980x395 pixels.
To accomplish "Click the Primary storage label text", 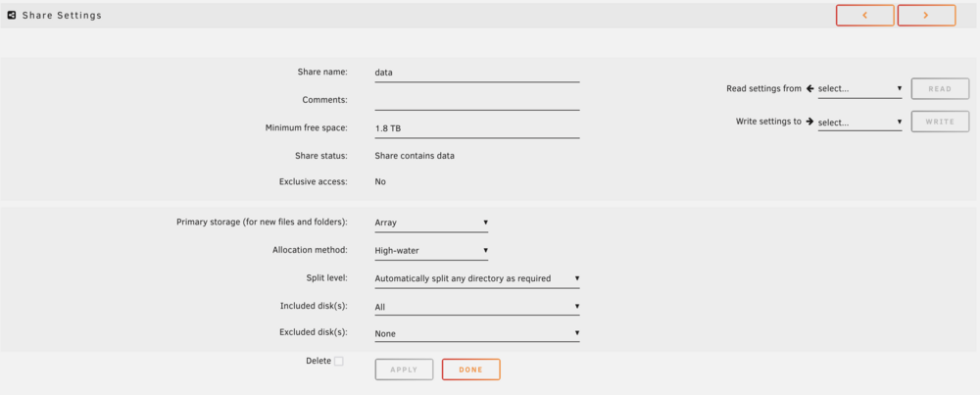I will (x=262, y=222).
